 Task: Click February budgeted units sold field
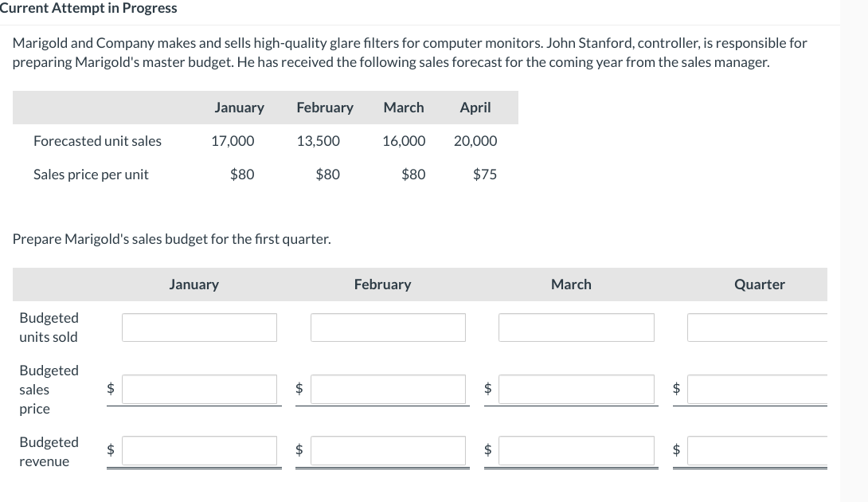click(388, 327)
